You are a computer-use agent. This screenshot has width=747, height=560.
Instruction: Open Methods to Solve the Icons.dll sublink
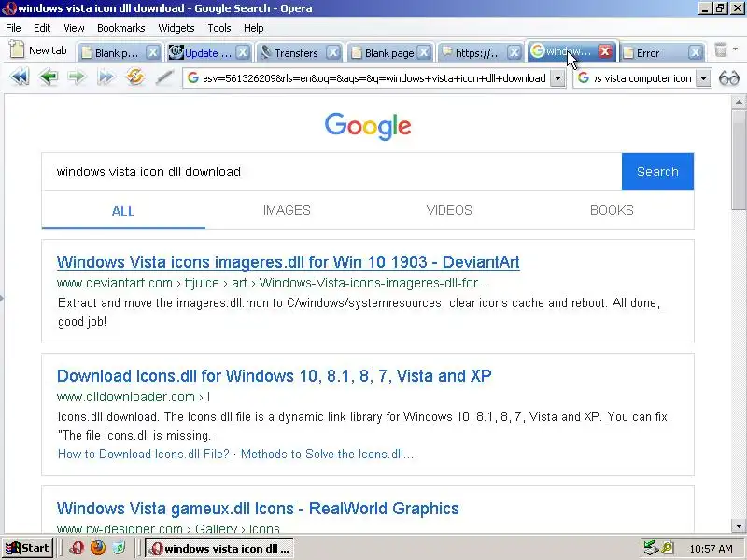point(328,454)
